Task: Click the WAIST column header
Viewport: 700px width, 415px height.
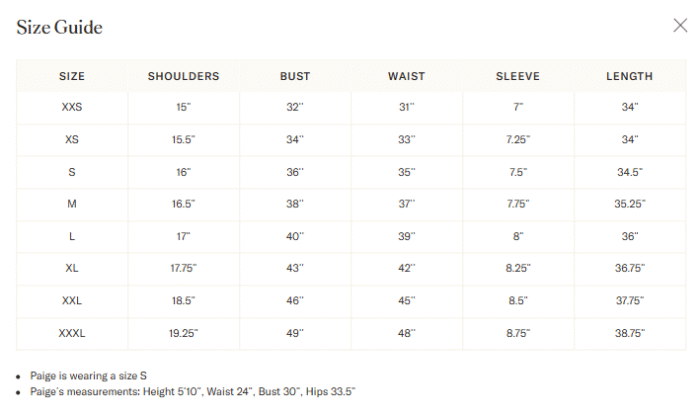Action: [406, 76]
